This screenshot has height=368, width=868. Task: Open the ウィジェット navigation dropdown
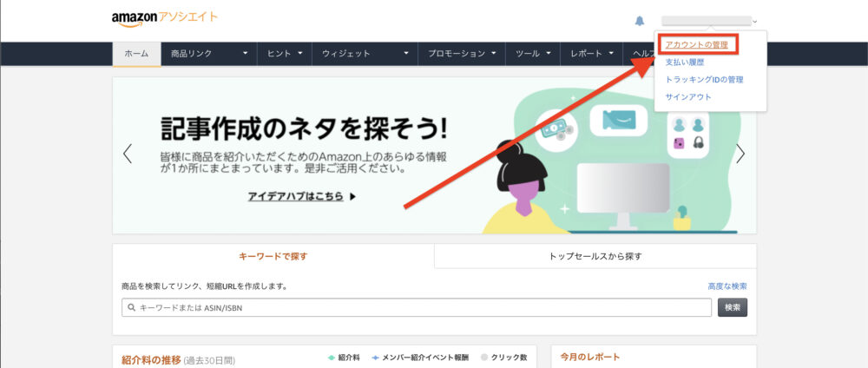(365, 54)
